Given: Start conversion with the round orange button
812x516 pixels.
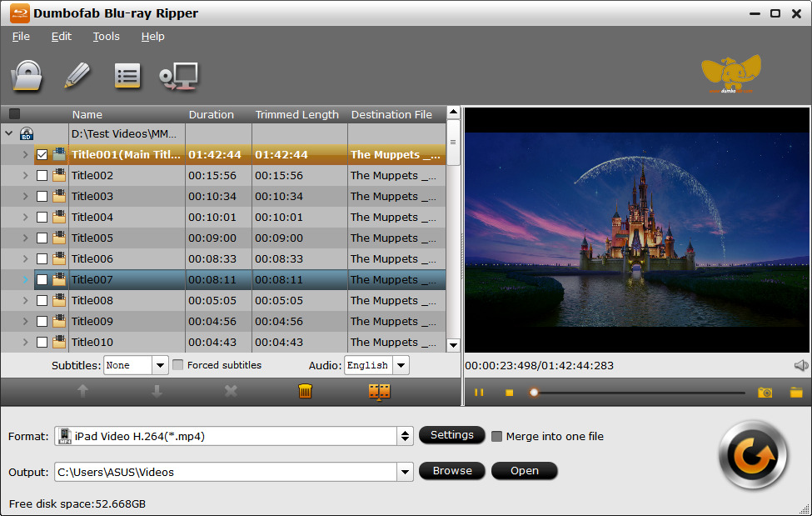Looking at the screenshot, I should pyautogui.click(x=753, y=455).
